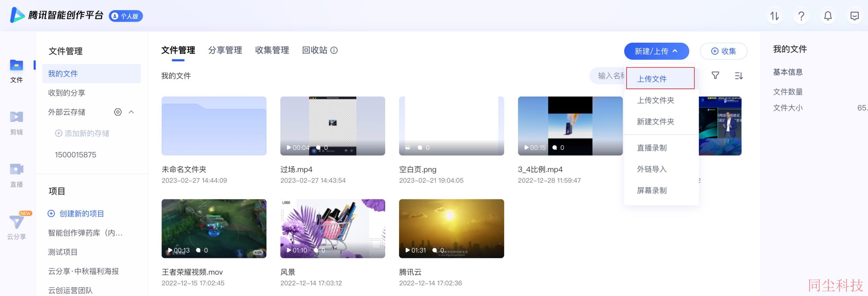
Task: Open project 云分享·中秋福利海报
Action: [83, 271]
